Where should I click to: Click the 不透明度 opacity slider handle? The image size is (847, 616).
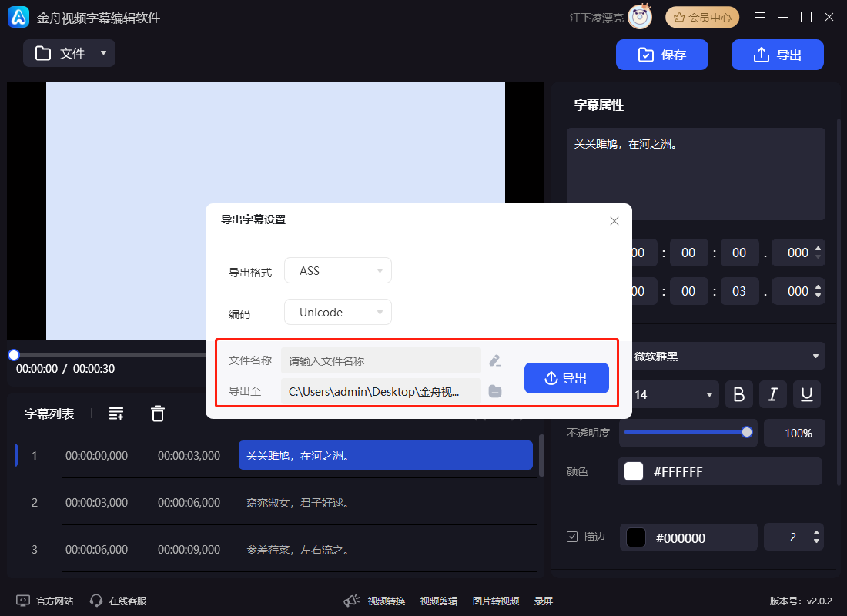(x=747, y=432)
